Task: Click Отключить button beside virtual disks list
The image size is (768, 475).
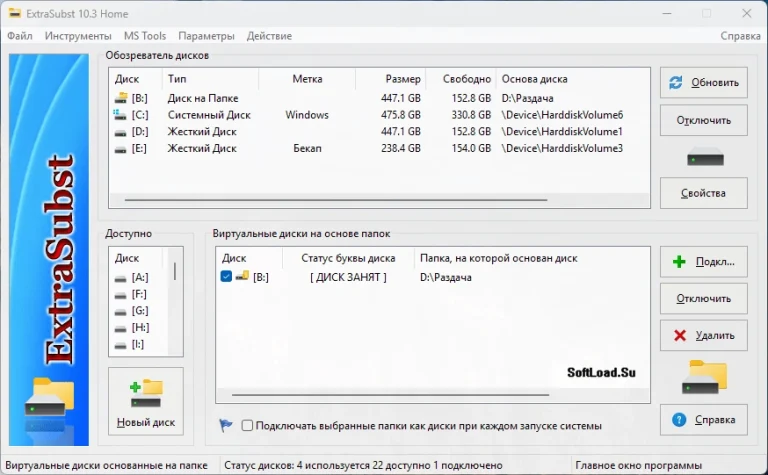Action: tap(703, 298)
